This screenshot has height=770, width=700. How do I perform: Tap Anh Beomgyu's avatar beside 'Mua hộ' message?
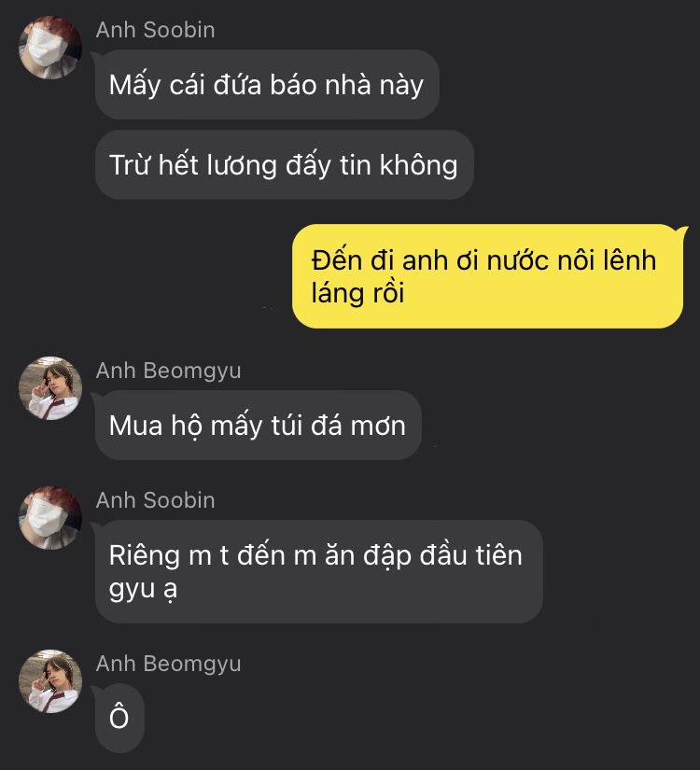(50, 388)
